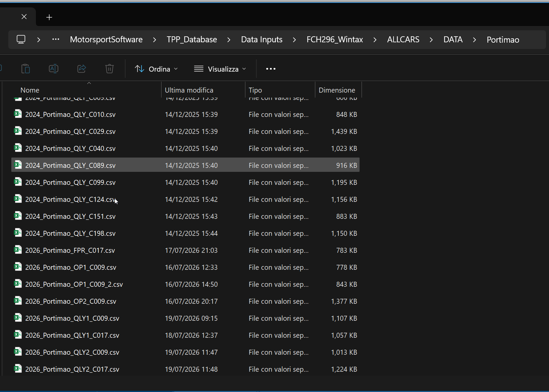Expand chevron after MotorsportSoftware breadcrumb
The image size is (549, 392).
(154, 40)
